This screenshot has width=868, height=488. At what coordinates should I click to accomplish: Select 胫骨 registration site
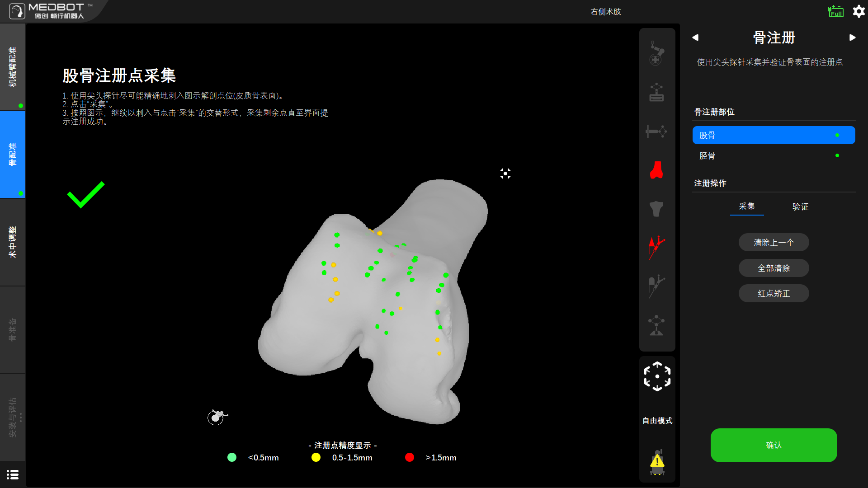[773, 156]
